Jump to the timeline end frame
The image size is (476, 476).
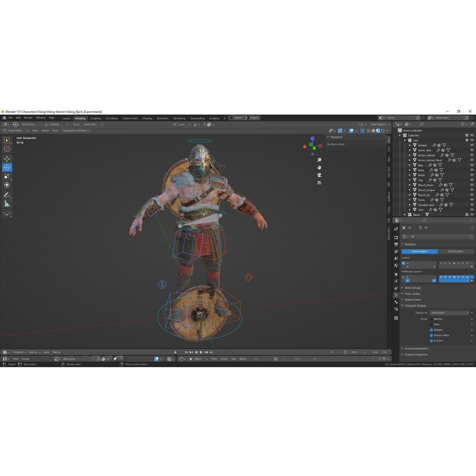tap(211, 352)
